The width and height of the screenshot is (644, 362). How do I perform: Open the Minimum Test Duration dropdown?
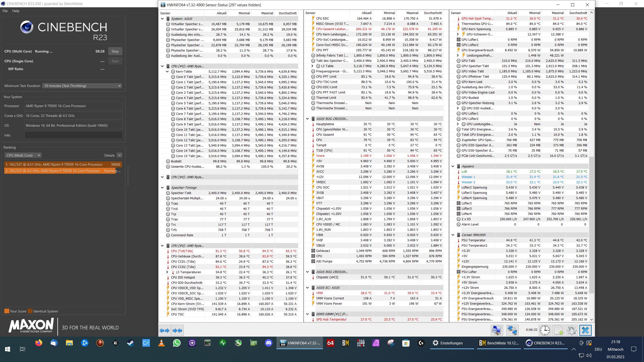click(x=82, y=86)
